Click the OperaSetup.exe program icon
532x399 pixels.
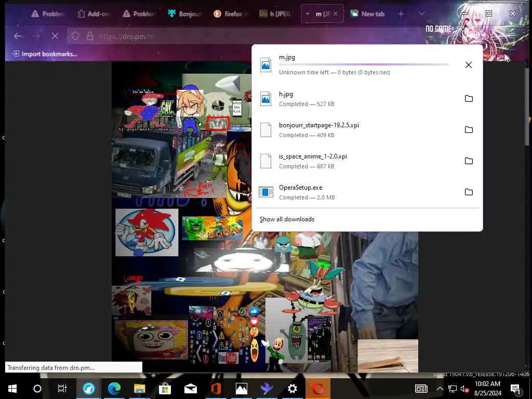(x=265, y=192)
